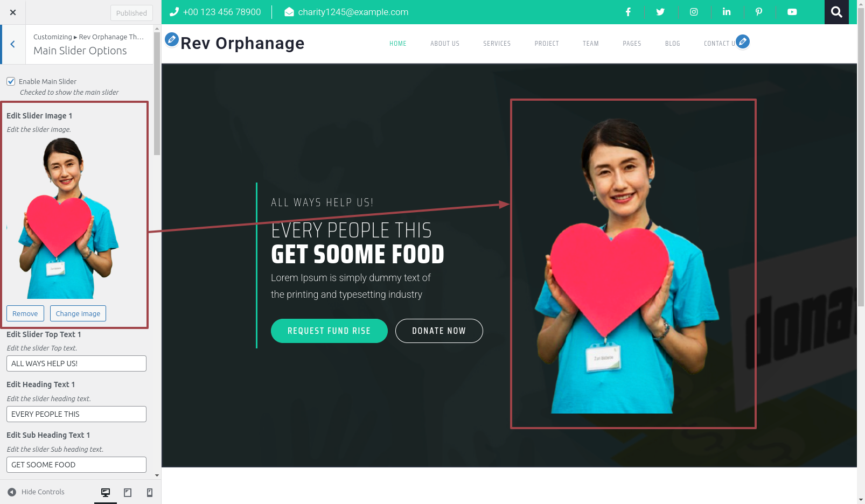Open the Facebook social icon

(628, 12)
